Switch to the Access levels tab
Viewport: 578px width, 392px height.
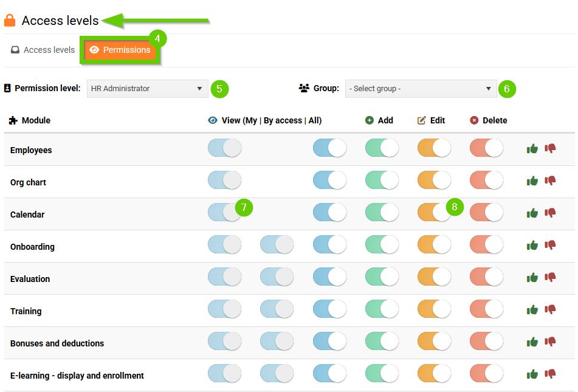click(43, 50)
